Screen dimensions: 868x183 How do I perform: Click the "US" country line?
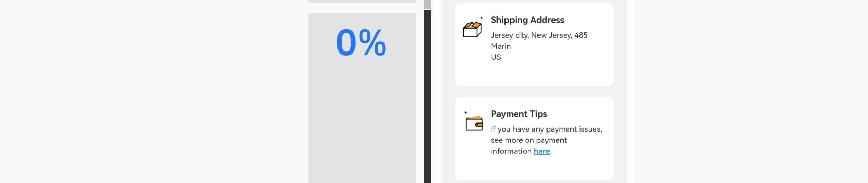click(496, 57)
